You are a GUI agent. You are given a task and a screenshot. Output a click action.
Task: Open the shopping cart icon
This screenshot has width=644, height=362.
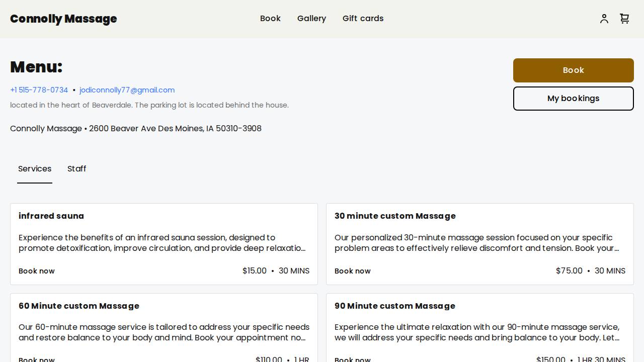coord(624,19)
